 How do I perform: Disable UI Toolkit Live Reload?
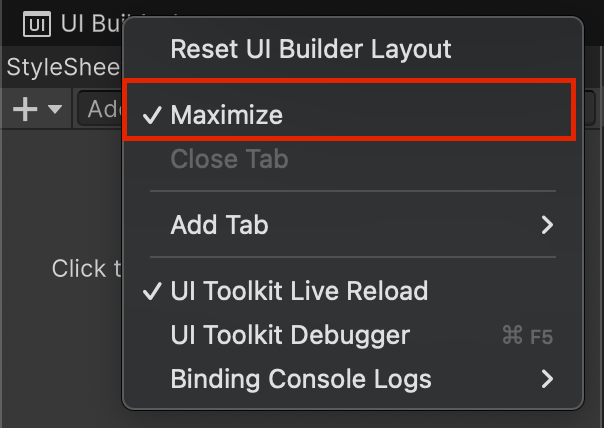point(298,291)
